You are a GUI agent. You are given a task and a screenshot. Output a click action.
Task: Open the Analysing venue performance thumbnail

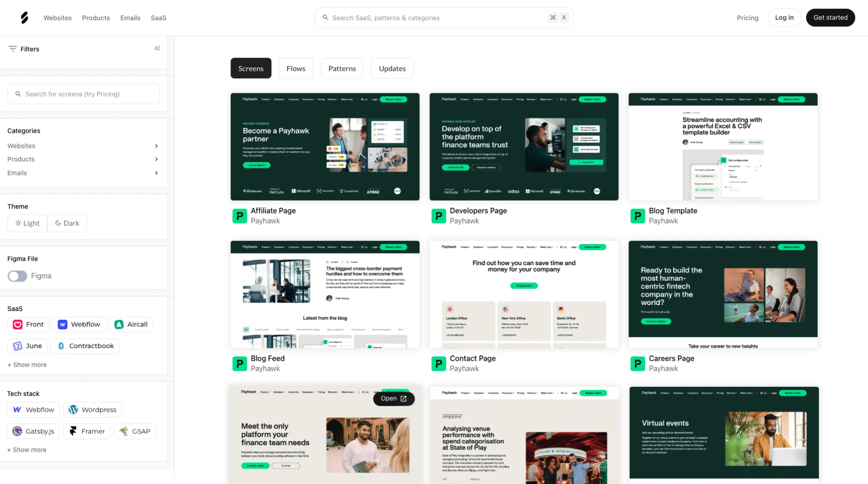[525, 435]
